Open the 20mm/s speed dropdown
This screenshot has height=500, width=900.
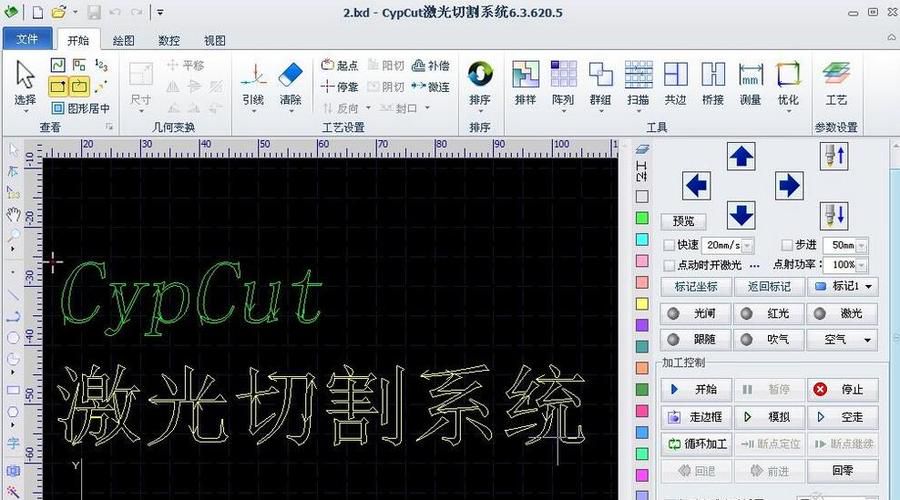point(747,246)
